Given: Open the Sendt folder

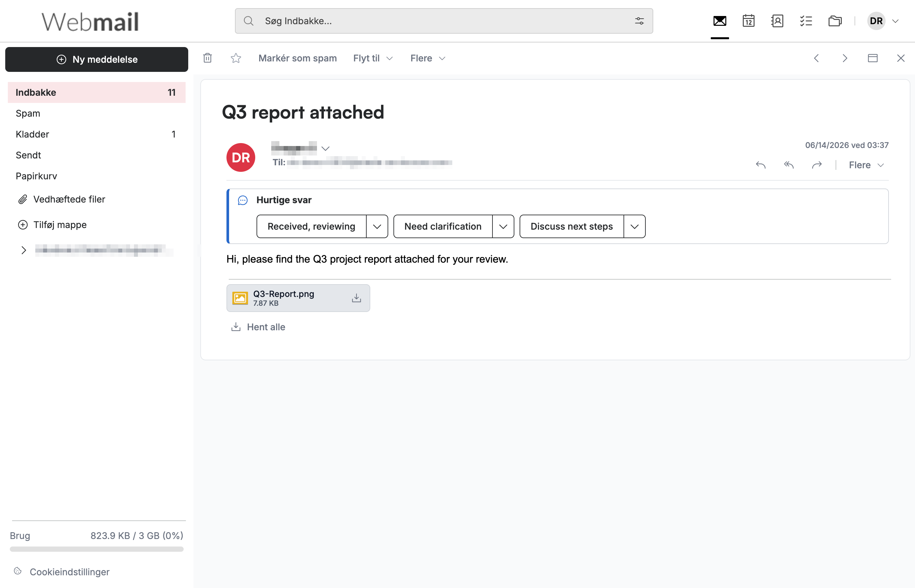Looking at the screenshot, I should 97,155.
